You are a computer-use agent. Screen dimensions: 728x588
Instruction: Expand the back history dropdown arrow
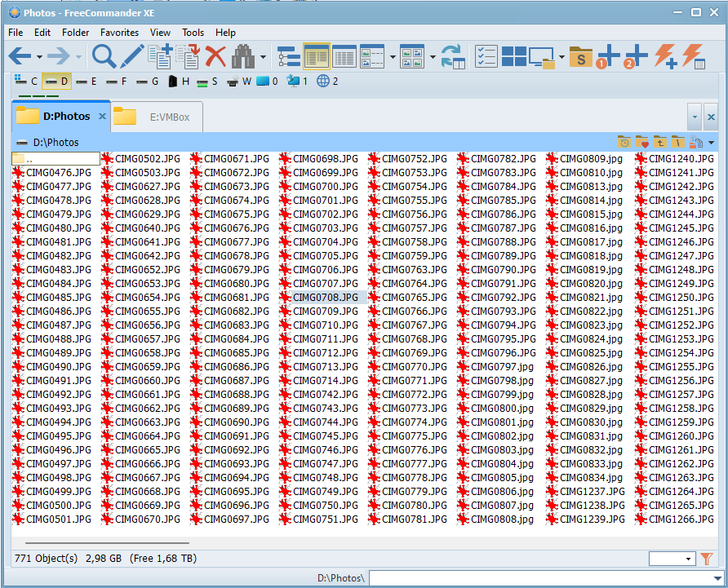click(x=39, y=57)
